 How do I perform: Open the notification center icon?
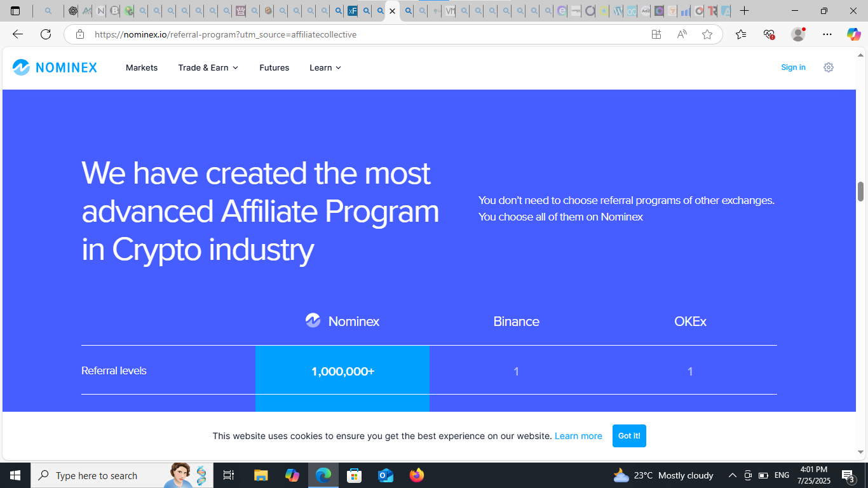click(x=848, y=475)
